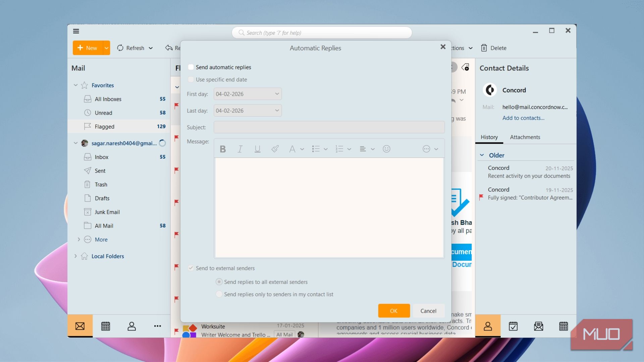
Task: Open Calendar from bottom left bar
Action: coord(106,326)
